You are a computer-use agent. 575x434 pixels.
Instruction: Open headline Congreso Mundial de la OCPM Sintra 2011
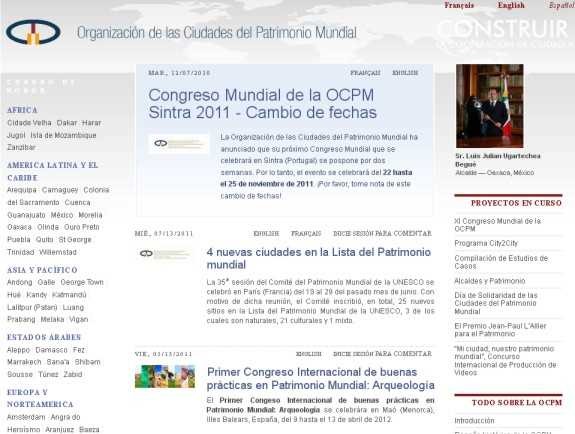262,104
